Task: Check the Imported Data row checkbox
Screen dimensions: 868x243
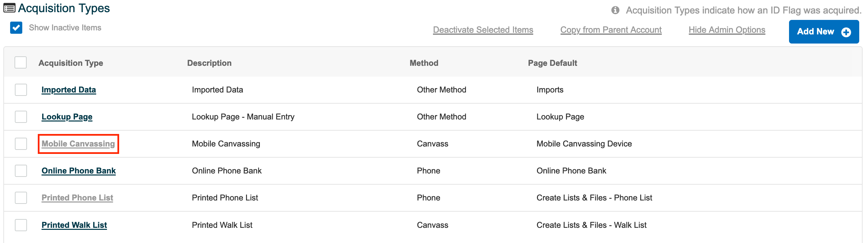Action: 21,90
